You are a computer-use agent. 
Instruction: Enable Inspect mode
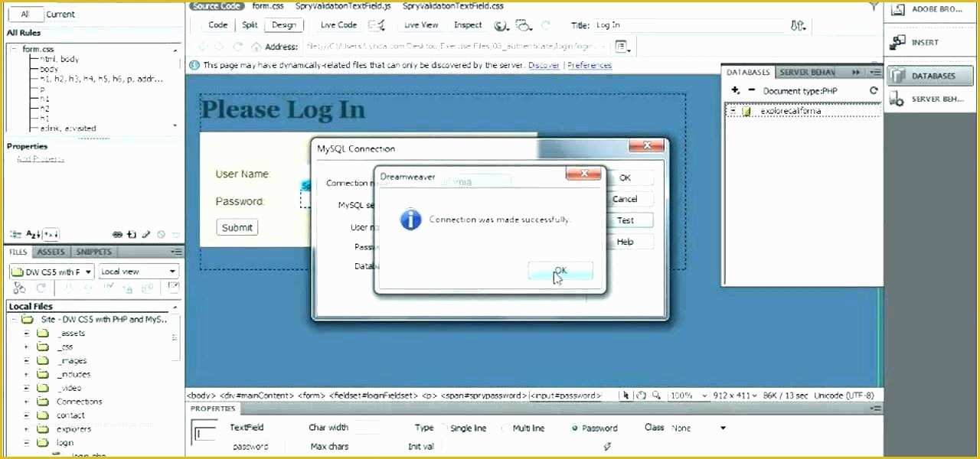point(468,24)
